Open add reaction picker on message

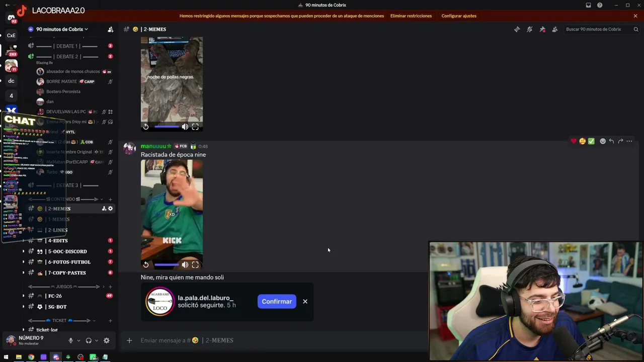(603, 141)
